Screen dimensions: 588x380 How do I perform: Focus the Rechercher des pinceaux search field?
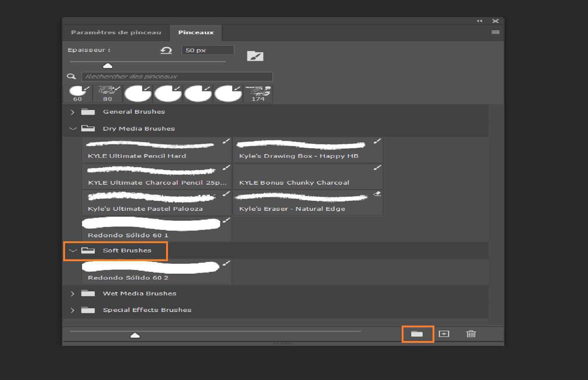[177, 77]
